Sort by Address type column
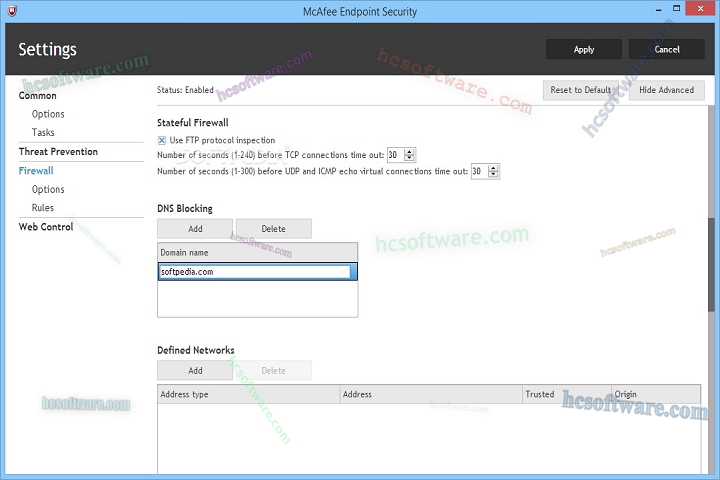Screen dimensions: 720x480 [x=248, y=395]
